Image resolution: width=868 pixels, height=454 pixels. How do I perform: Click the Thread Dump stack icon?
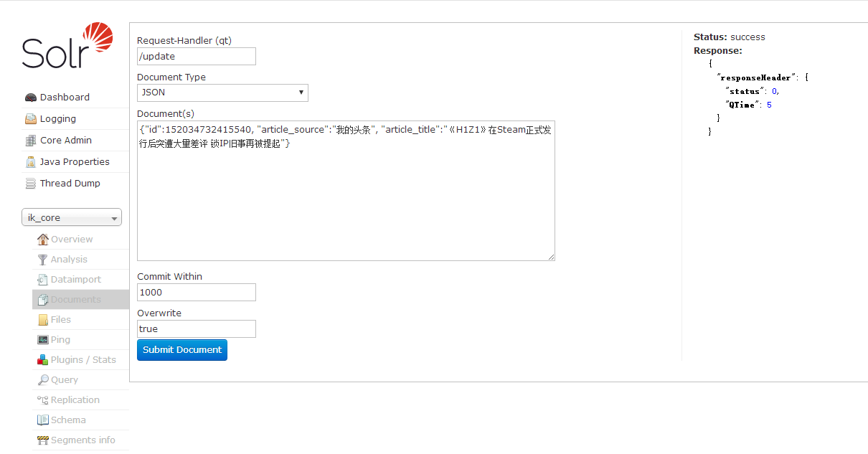[31, 184]
